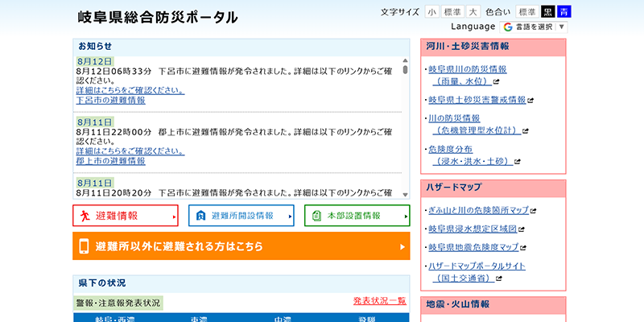The width and height of the screenshot is (644, 322).
Task: Open the 本部設置情報 green button
Action: click(x=357, y=216)
